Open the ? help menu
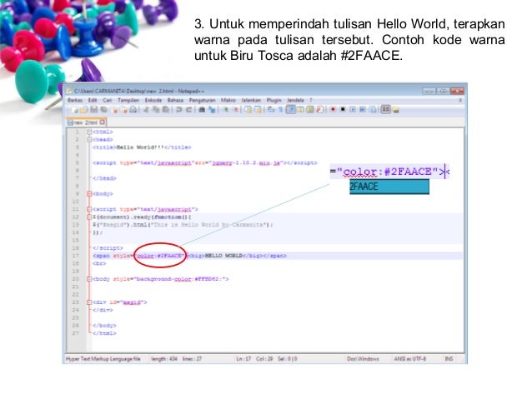 tap(310, 100)
